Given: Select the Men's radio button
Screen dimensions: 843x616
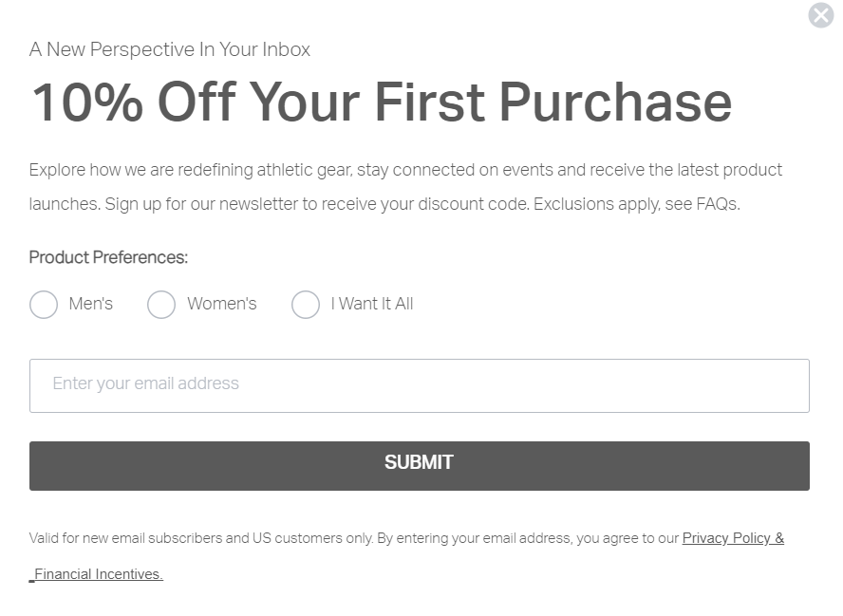Looking at the screenshot, I should 44,305.
